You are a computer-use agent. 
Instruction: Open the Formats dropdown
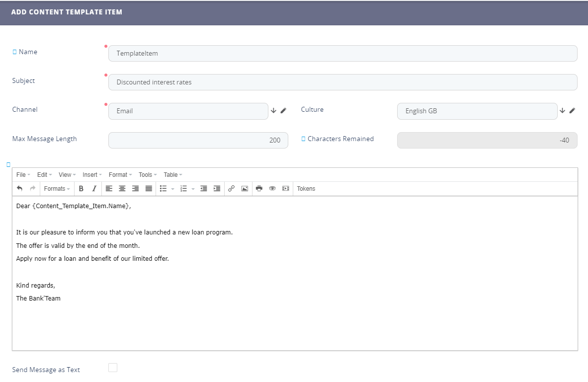pos(57,189)
